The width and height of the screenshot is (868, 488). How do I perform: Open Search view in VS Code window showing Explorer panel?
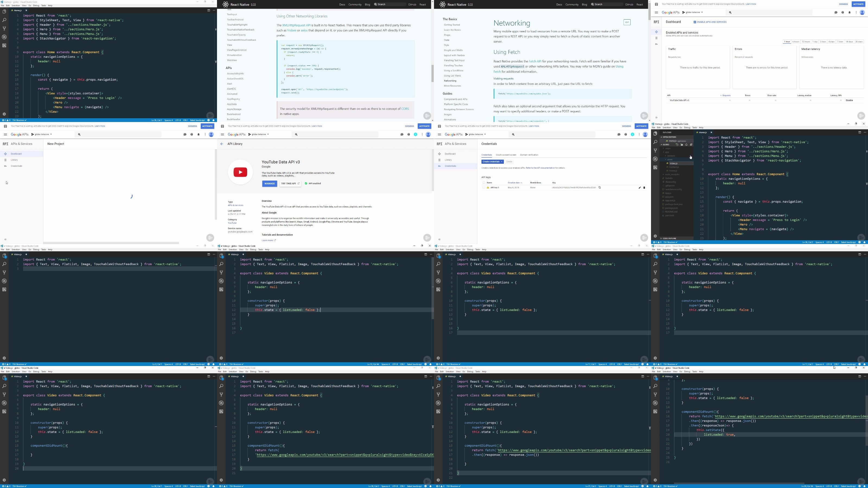tap(655, 142)
